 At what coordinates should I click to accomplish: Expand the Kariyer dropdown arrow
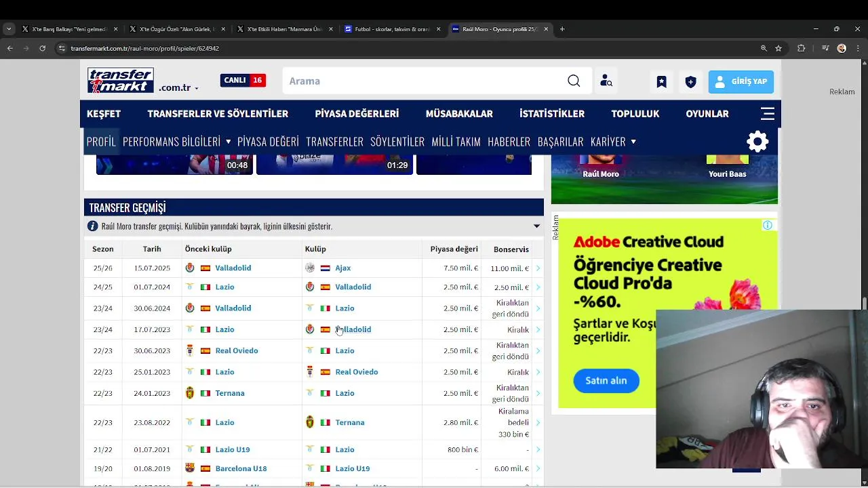click(x=633, y=142)
